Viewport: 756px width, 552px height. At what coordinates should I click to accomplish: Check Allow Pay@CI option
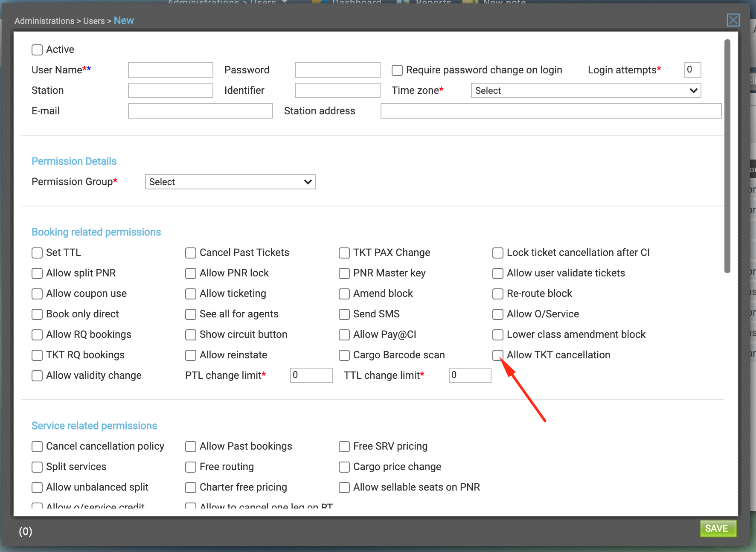click(344, 335)
